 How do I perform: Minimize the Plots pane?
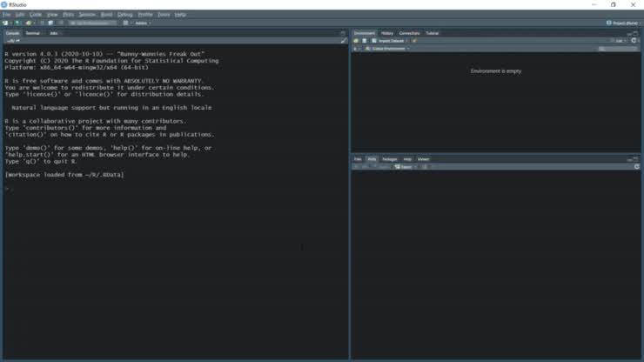point(629,159)
